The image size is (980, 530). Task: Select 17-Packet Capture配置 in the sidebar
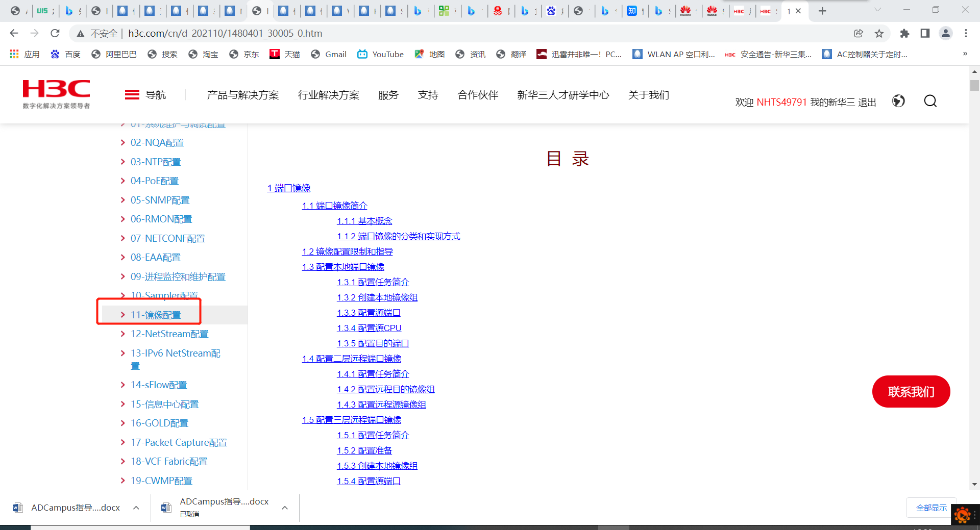tap(179, 442)
